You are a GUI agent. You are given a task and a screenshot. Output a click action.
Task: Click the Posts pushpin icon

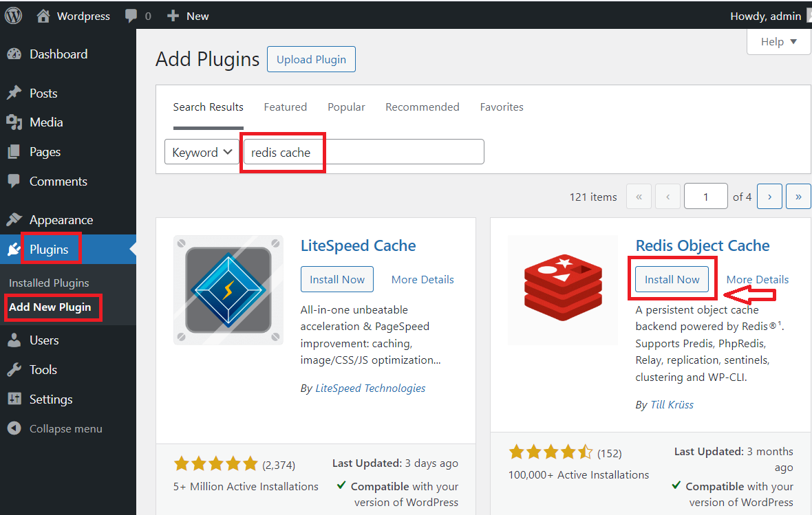[x=14, y=93]
